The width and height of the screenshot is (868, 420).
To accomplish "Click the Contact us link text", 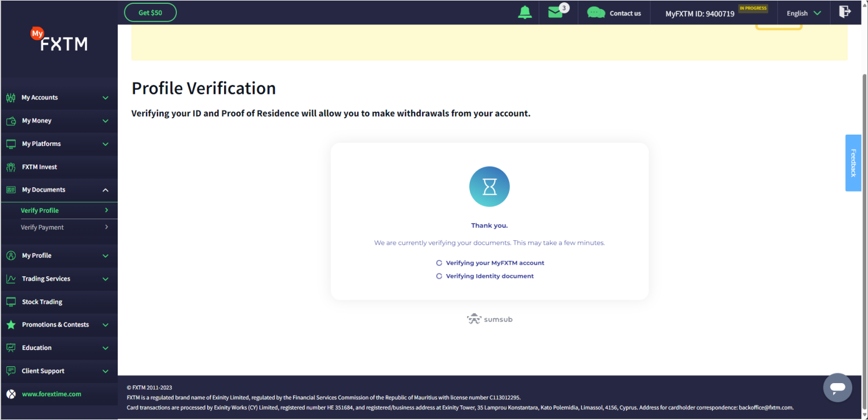I will coord(625,13).
